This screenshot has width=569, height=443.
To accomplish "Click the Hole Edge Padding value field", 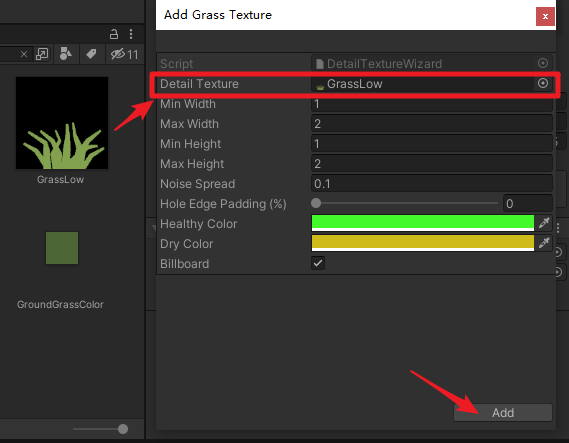I will point(528,204).
